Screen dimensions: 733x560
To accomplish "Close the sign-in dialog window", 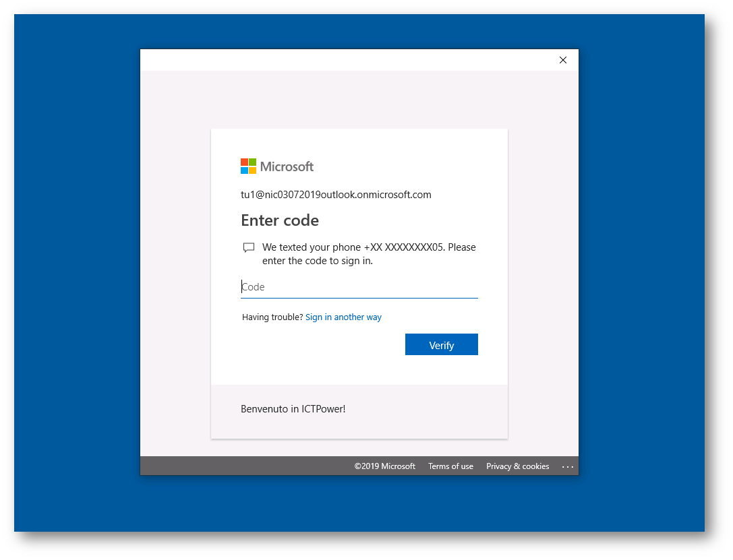I will (563, 60).
